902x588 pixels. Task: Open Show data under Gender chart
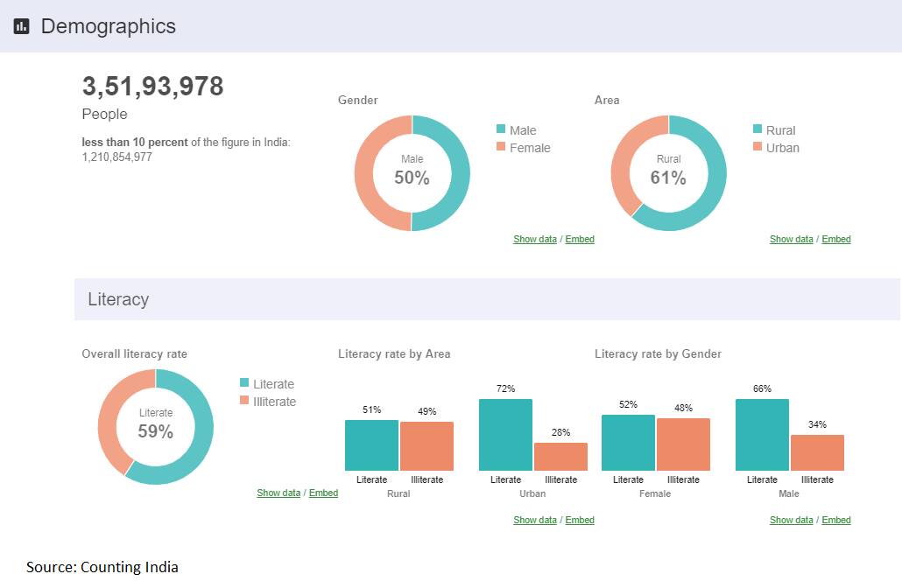[534, 239]
